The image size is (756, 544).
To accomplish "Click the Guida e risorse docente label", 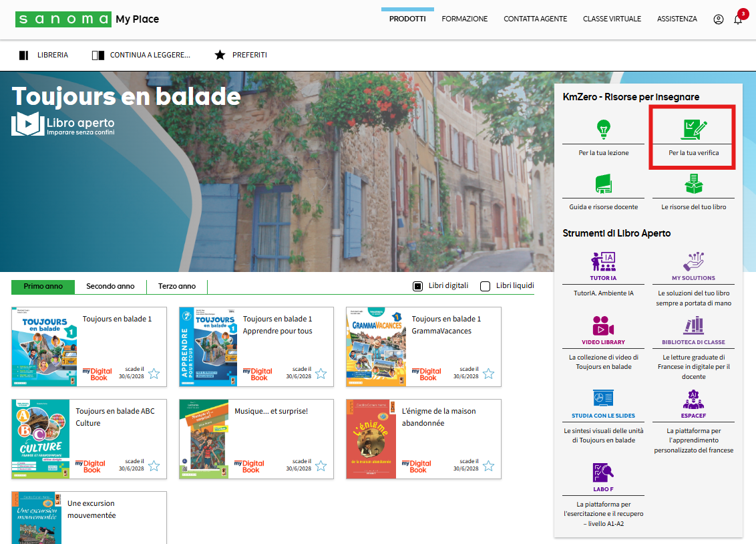I will [604, 207].
